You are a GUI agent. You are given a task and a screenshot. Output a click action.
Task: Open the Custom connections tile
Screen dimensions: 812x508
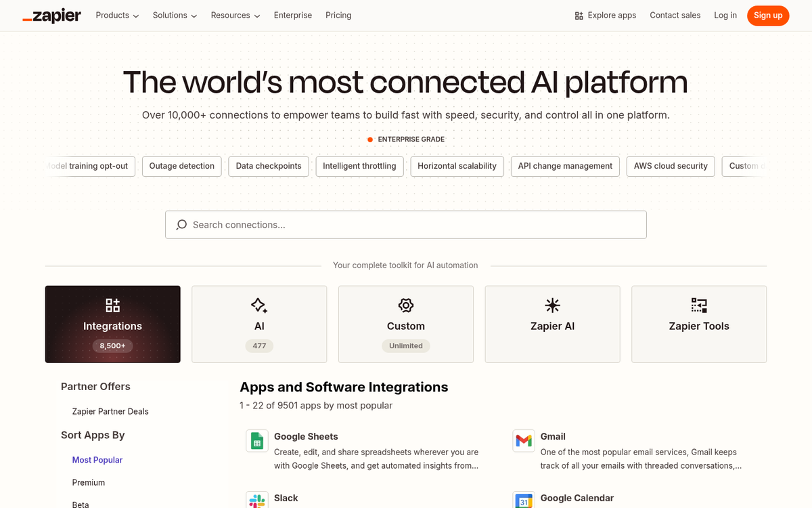point(406,324)
